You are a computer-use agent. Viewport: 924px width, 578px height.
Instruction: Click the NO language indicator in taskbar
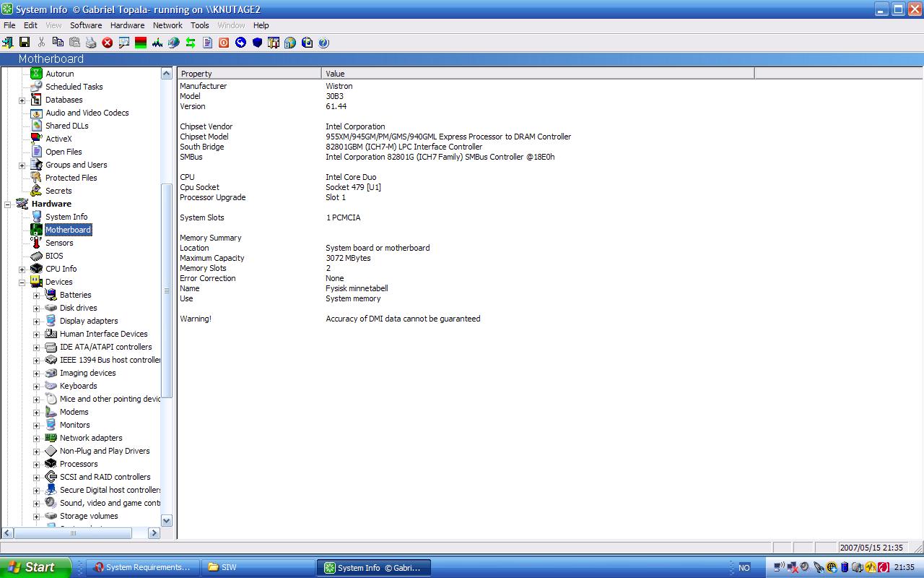744,568
